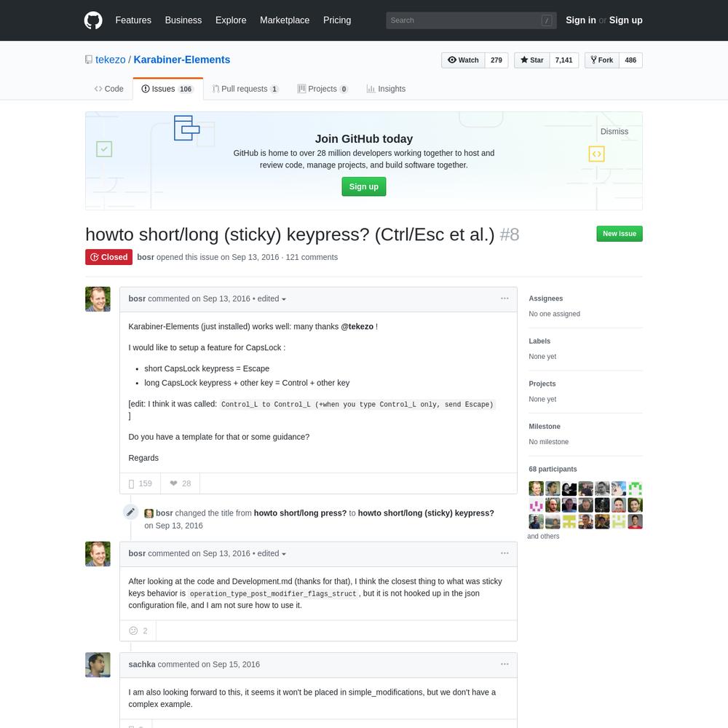Screen dimensions: 728x728
Task: Expand the edited history dropdown on bosr's second comment
Action: point(272,554)
